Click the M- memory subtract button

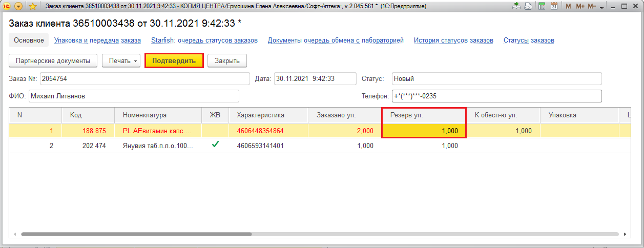[x=592, y=7]
